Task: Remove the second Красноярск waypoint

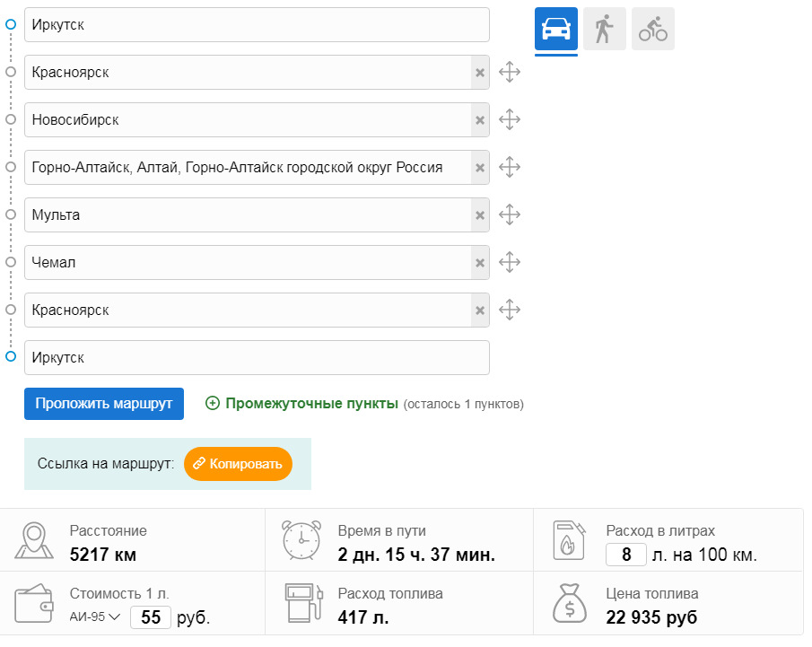Action: [x=480, y=310]
